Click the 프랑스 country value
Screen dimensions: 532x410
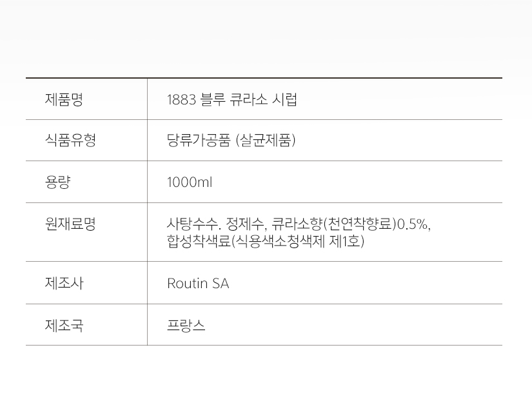click(186, 325)
